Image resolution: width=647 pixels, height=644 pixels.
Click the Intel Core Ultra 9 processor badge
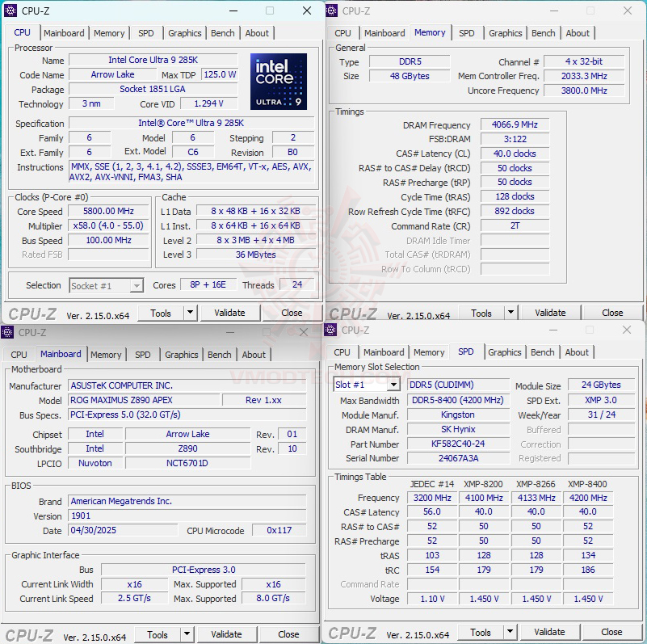click(278, 83)
